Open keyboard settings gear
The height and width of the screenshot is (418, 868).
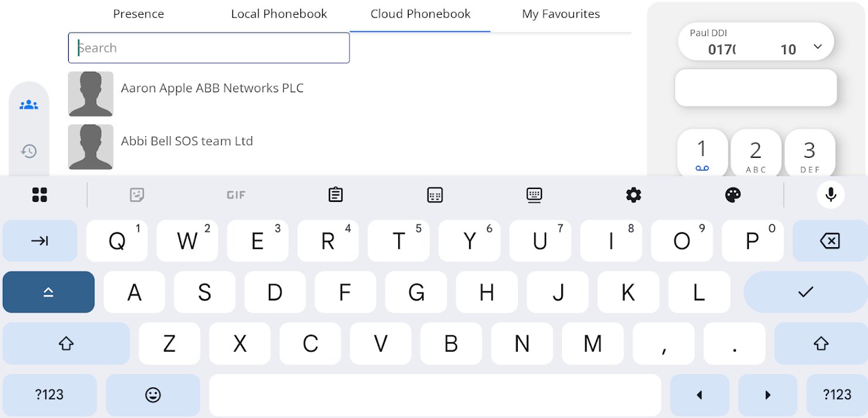point(633,195)
